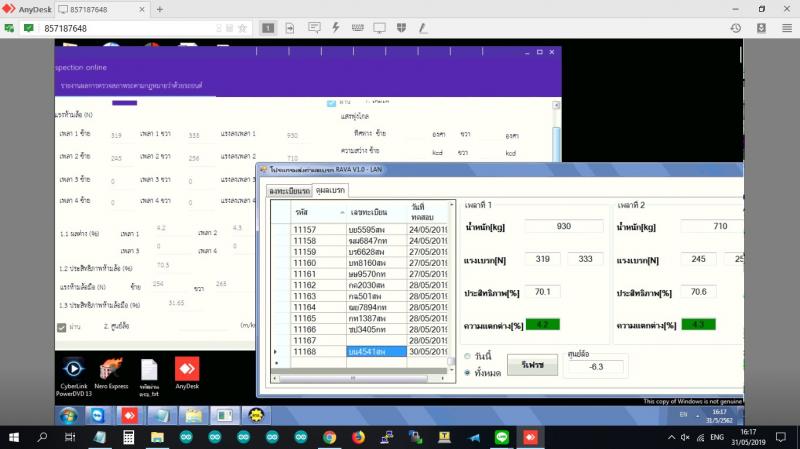Open text file icon on remote desktop

pos(149,377)
